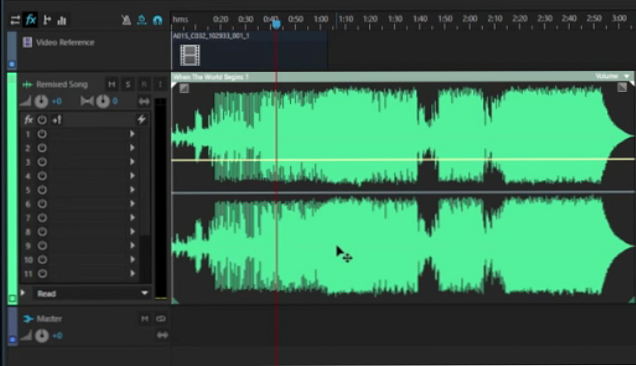The image size is (636, 366).
Task: Select the clip title When The World Begins 1
Action: 211,77
